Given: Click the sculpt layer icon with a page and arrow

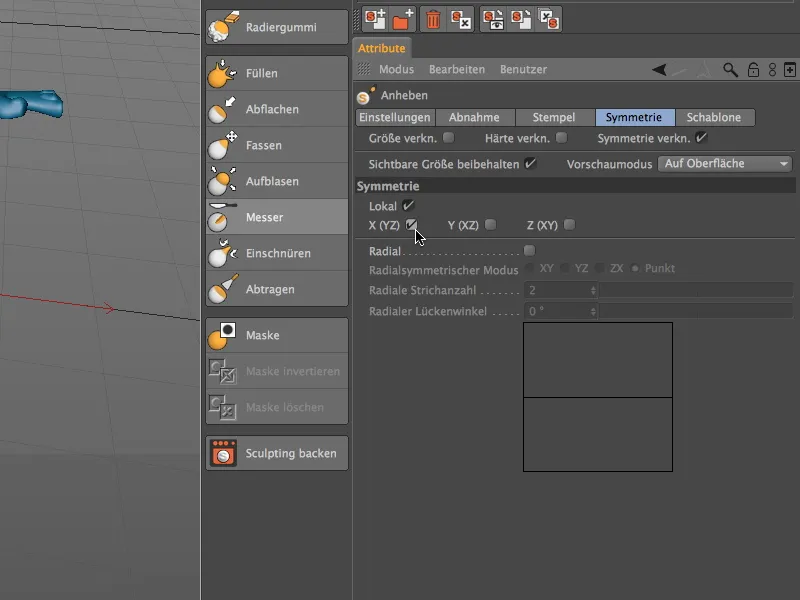Looking at the screenshot, I should [x=521, y=19].
